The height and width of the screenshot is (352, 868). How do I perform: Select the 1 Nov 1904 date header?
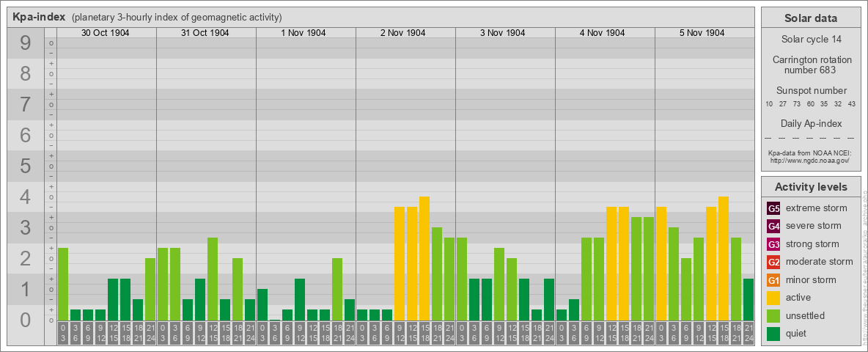pos(304,33)
